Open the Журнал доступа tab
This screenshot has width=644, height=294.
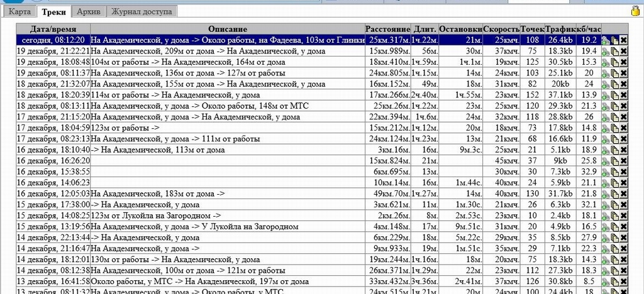pos(142,11)
